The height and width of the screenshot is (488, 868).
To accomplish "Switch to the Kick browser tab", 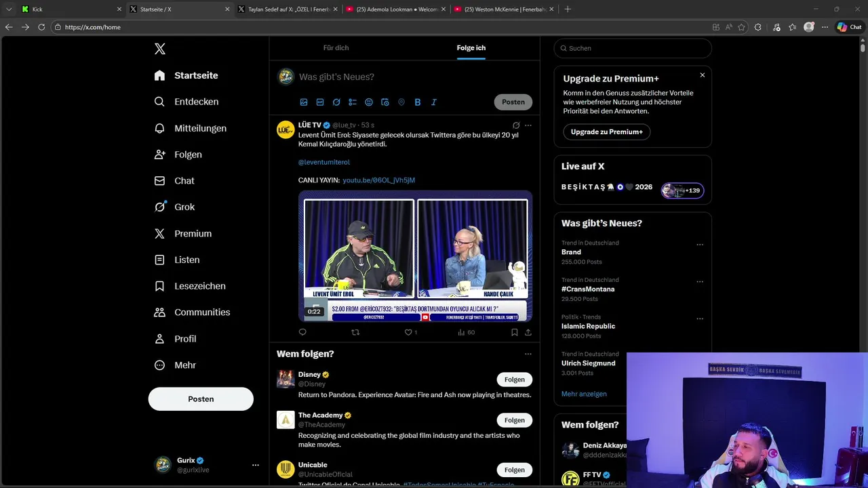I will click(71, 9).
